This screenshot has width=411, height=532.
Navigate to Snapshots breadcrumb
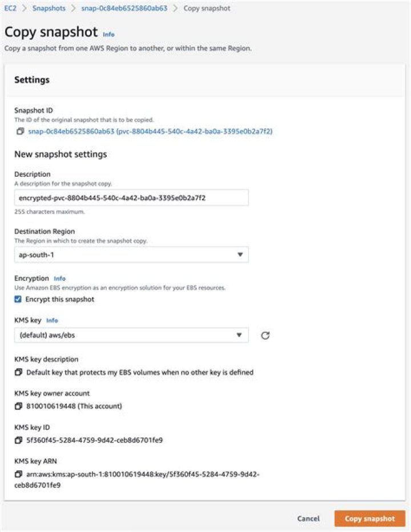[49, 9]
